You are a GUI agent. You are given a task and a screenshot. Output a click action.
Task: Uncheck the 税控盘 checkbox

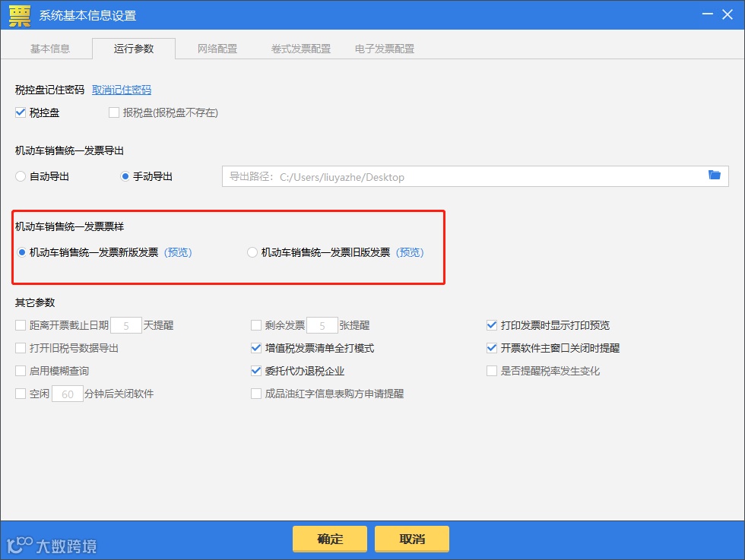pyautogui.click(x=21, y=112)
